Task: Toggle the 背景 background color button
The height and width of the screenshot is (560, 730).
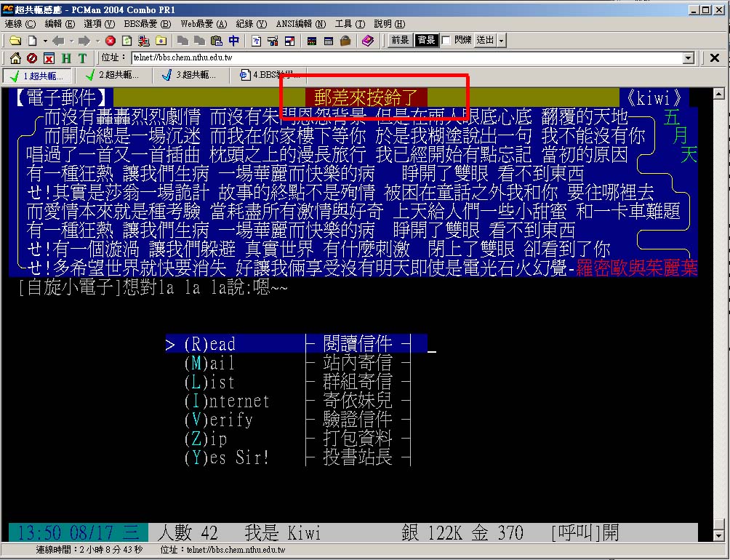Action: (426, 41)
